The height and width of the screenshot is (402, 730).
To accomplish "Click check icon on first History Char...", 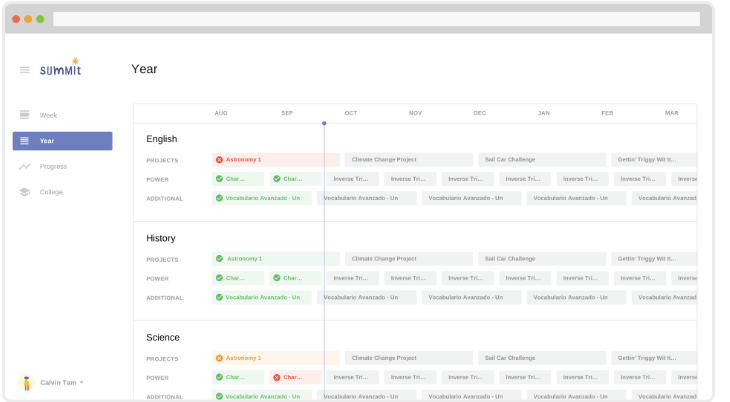I will pyautogui.click(x=219, y=278).
